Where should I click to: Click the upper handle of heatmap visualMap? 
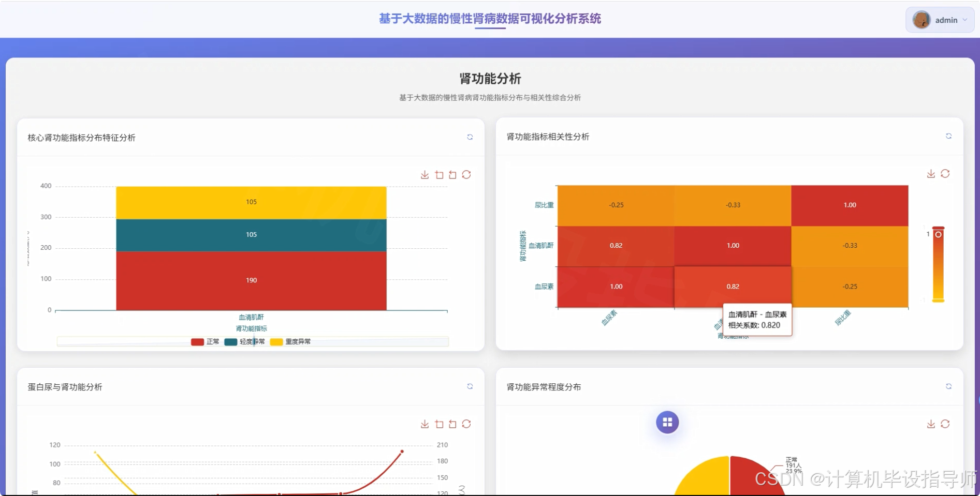point(939,228)
